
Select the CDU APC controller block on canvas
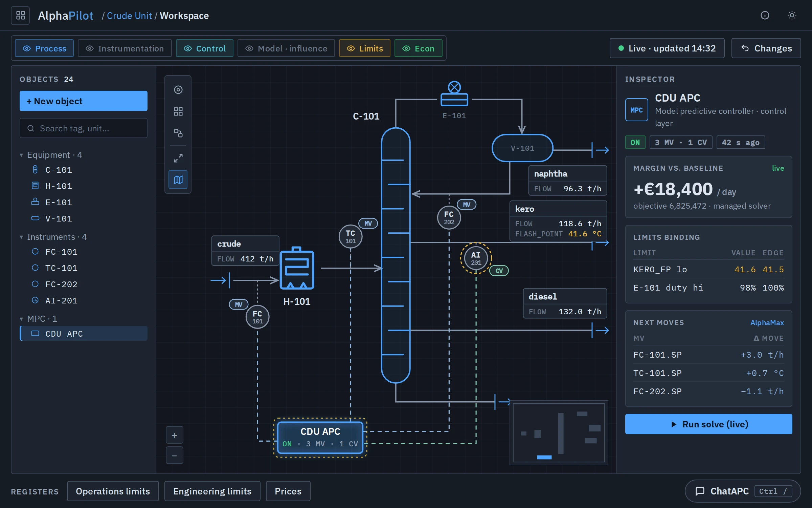pos(320,438)
